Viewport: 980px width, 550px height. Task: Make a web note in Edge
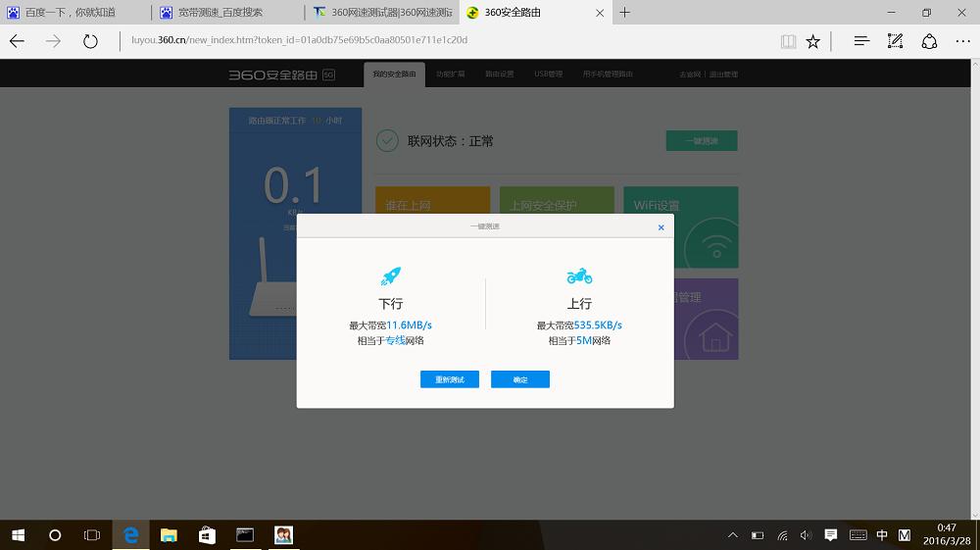pos(895,41)
